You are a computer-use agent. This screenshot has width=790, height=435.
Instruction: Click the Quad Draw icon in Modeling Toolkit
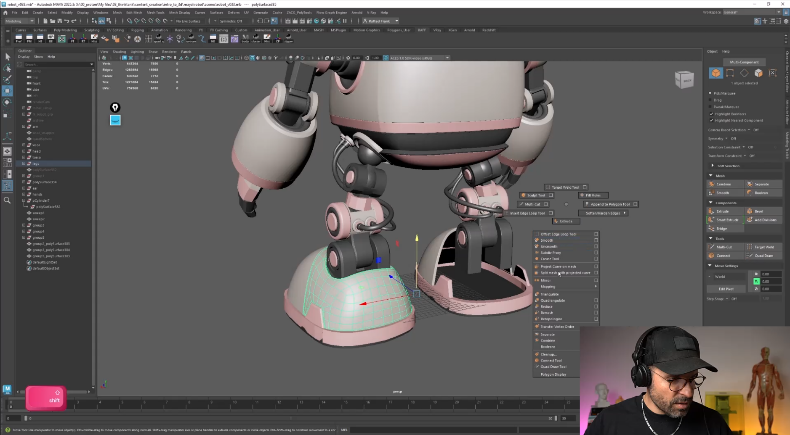pyautogui.click(x=750, y=256)
